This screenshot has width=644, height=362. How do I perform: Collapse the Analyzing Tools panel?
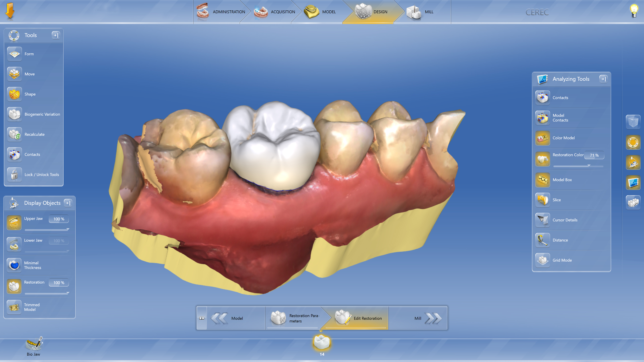604,79
